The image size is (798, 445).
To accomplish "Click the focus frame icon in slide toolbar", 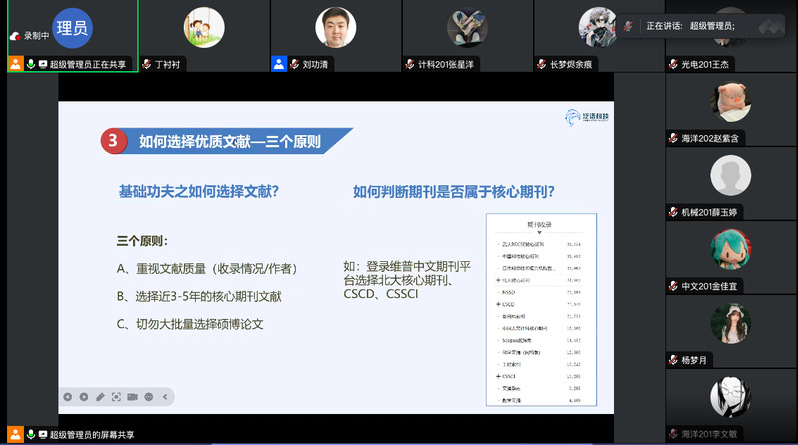I will (x=116, y=397).
